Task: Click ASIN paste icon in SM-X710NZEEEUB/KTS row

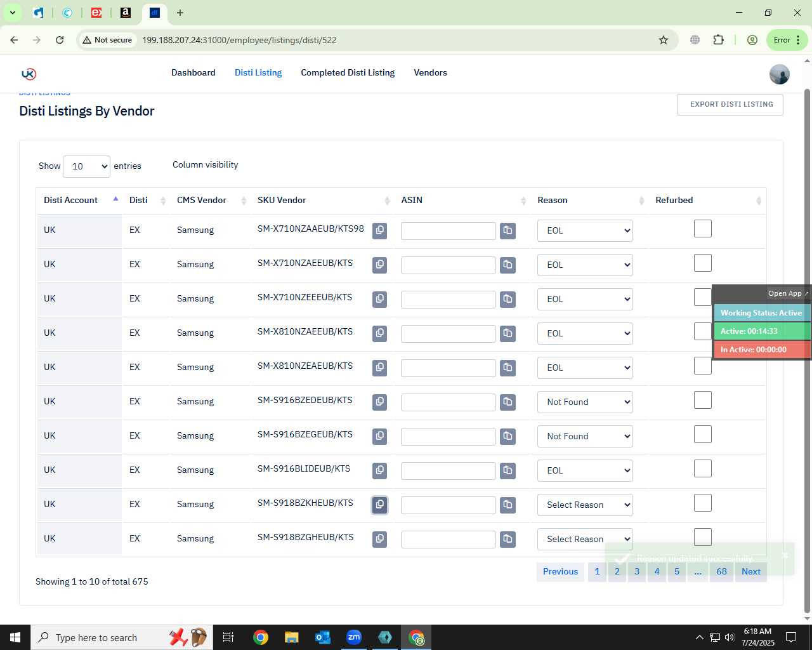Action: [x=507, y=299]
